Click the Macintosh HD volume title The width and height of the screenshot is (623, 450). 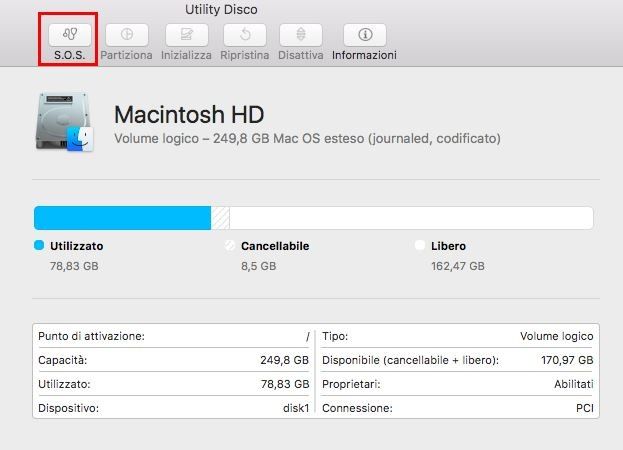(189, 114)
